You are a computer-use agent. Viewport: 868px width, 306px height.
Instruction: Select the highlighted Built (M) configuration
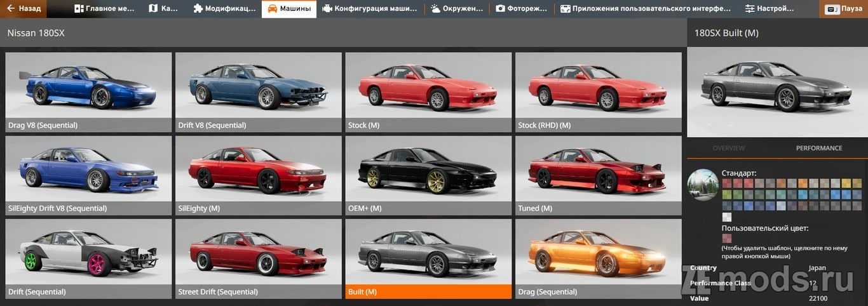[428, 259]
